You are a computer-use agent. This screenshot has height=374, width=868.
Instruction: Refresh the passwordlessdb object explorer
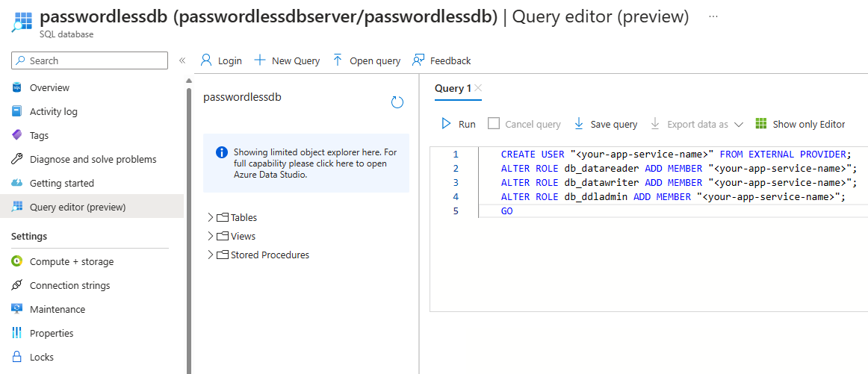397,102
